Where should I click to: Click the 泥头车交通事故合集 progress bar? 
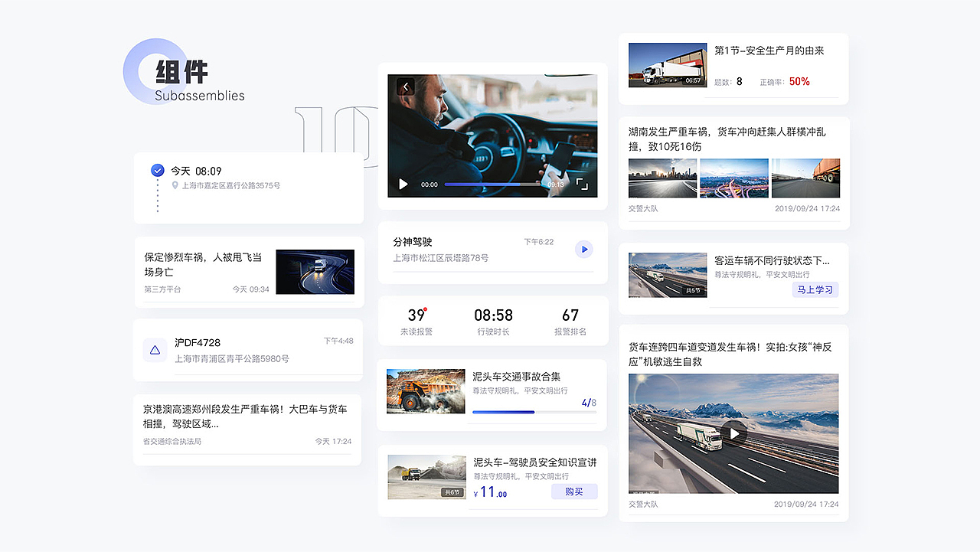pyautogui.click(x=534, y=412)
